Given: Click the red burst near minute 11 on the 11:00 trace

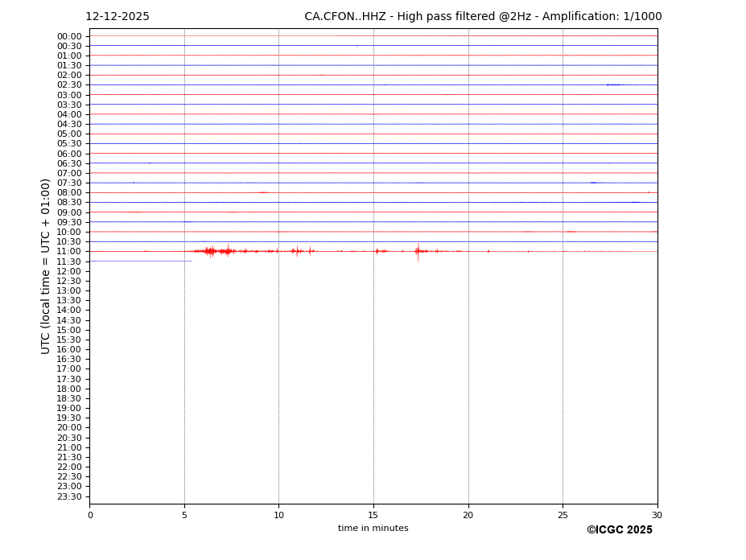Looking at the screenshot, I should [x=297, y=251].
